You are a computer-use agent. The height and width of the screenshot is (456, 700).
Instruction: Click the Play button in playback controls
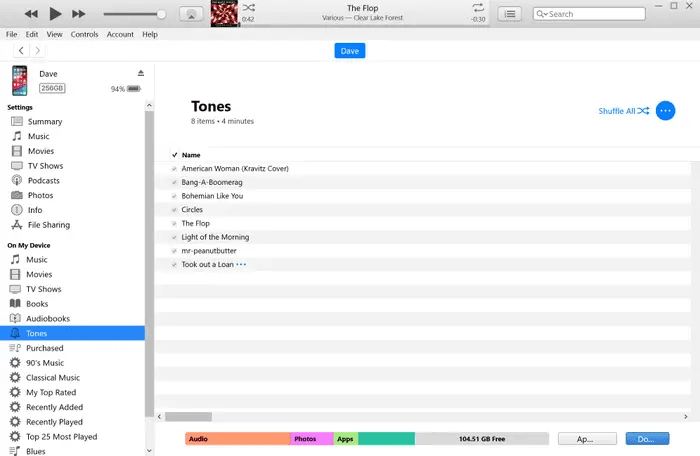coord(55,14)
